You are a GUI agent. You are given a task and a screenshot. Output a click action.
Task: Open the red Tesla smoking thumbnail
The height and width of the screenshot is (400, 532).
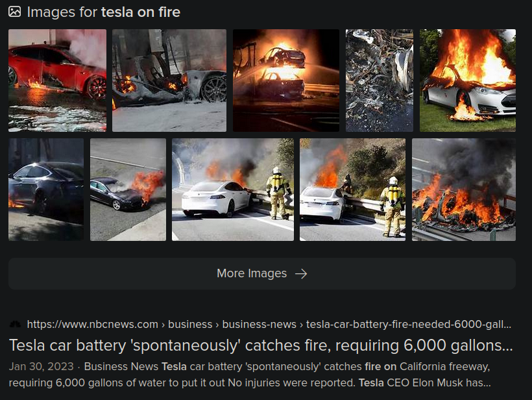(x=57, y=81)
